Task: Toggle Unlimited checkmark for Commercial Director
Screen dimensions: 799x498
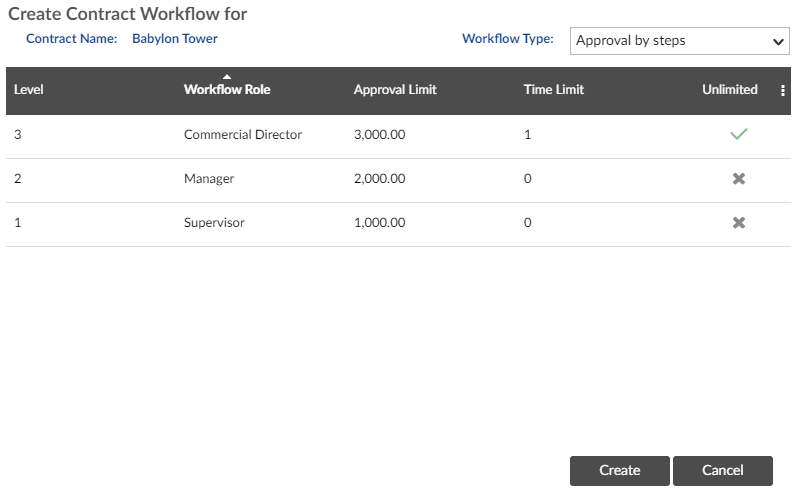Action: click(x=738, y=134)
